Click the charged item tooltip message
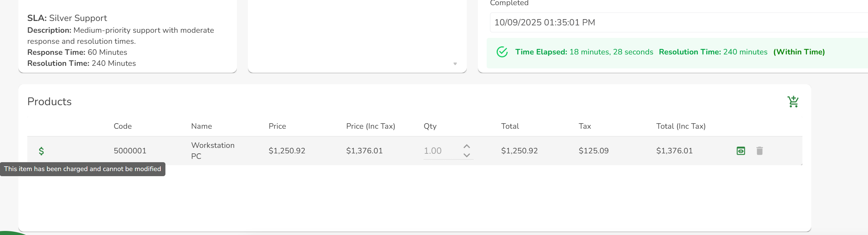The height and width of the screenshot is (235, 868). click(83, 169)
